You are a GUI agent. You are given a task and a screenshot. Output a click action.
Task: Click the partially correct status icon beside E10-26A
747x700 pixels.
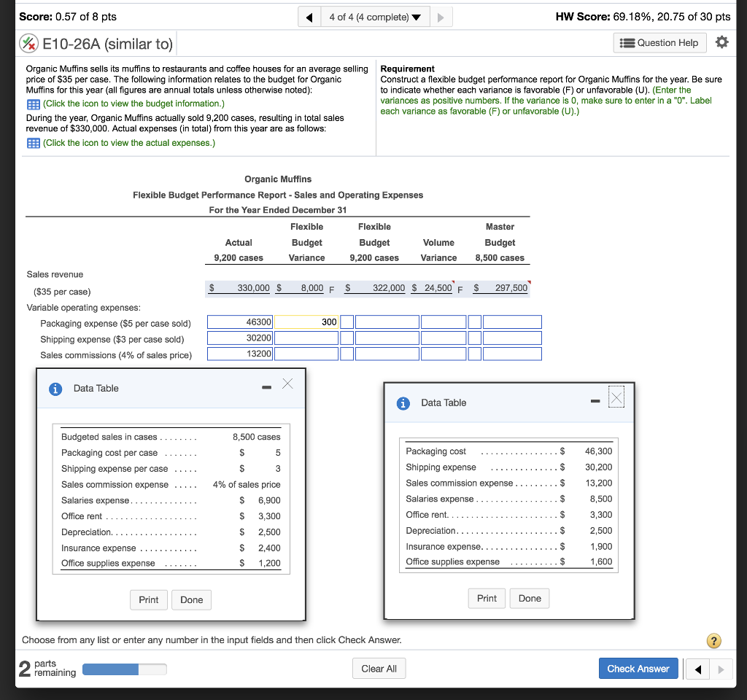pos(29,43)
